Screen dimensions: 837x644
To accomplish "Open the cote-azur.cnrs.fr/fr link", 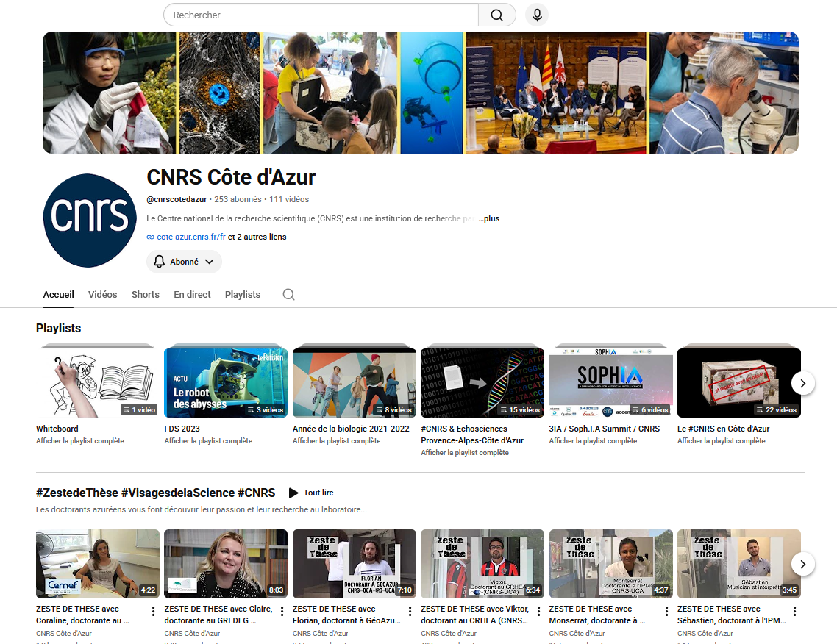I will click(x=191, y=237).
